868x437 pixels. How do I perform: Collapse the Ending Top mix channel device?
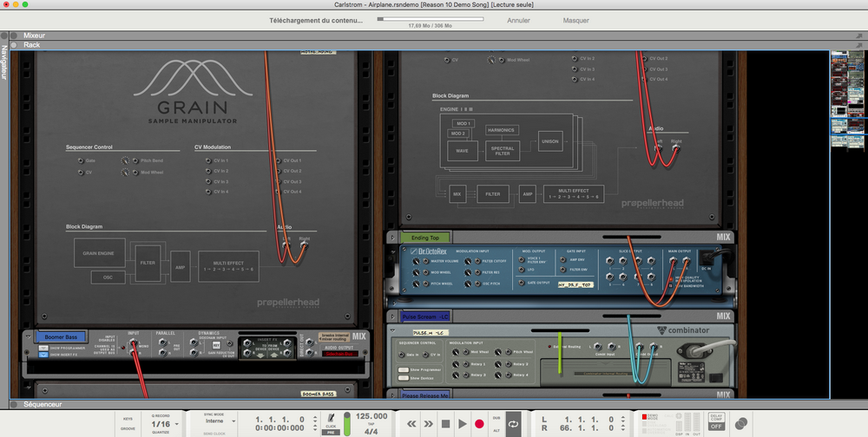(x=392, y=237)
